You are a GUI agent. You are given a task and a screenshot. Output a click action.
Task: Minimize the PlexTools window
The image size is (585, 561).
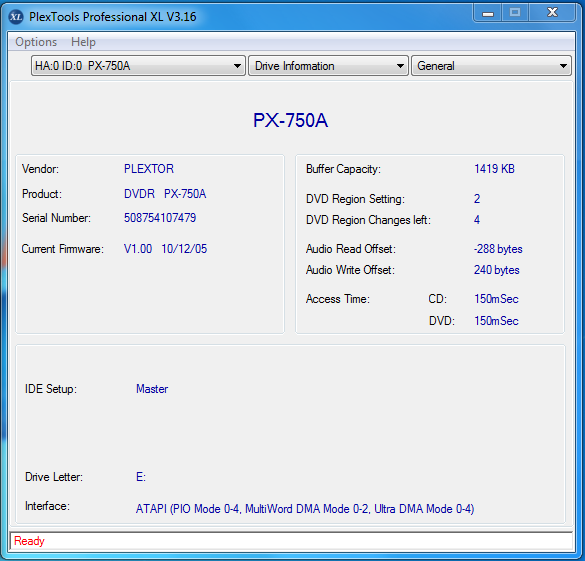click(x=488, y=13)
